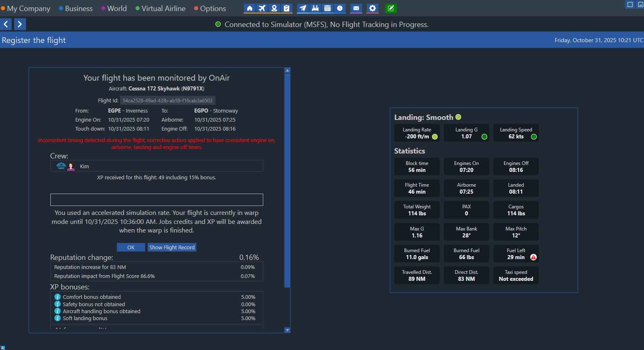Open the gear settings icon

pos(372,8)
